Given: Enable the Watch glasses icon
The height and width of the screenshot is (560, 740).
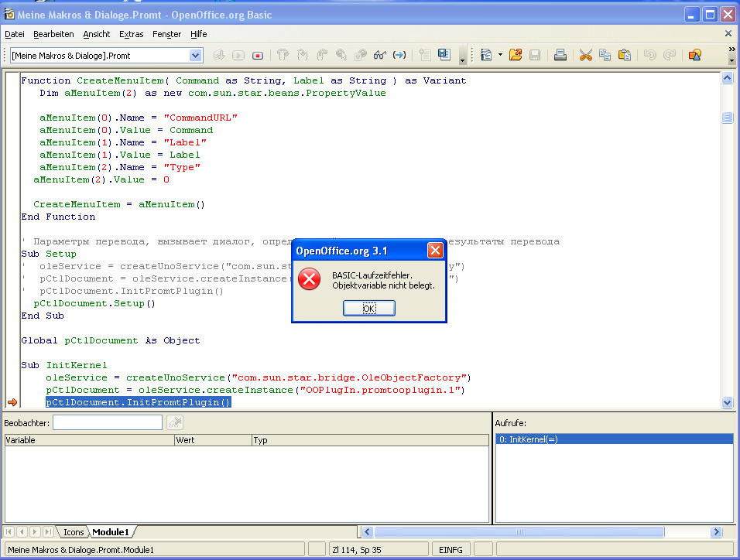Looking at the screenshot, I should (379, 55).
